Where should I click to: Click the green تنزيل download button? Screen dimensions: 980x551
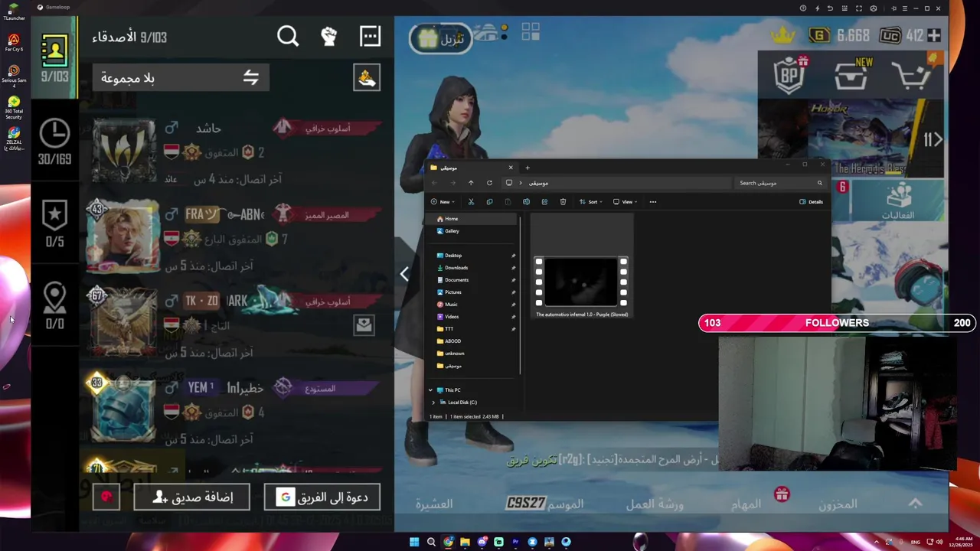(x=440, y=38)
